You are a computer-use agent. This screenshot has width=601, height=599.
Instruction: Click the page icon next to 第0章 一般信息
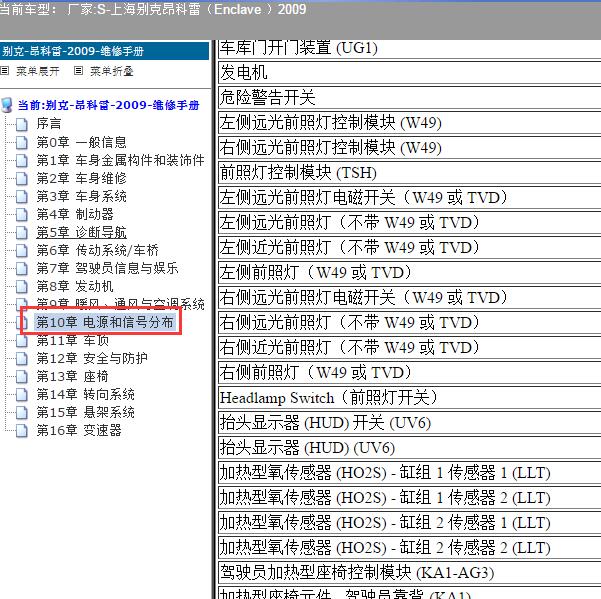tap(22, 142)
